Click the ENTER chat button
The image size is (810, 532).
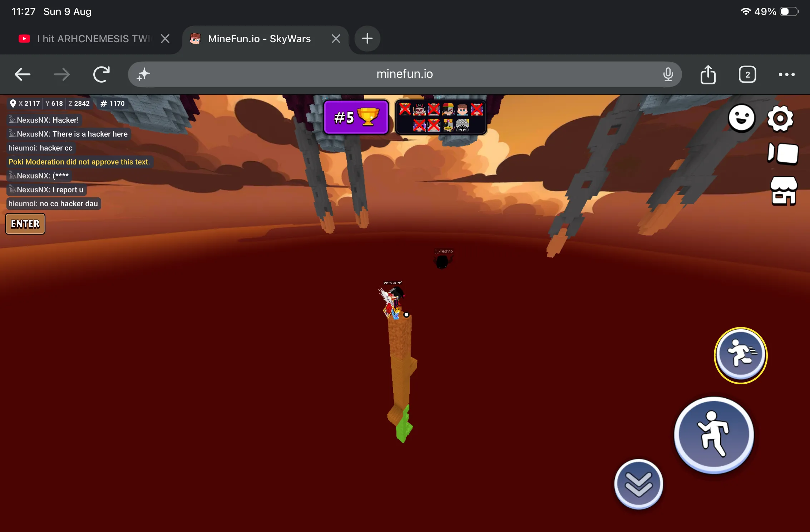coord(25,224)
